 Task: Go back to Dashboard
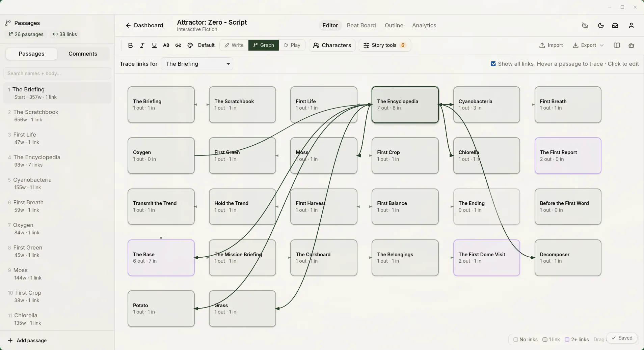click(144, 25)
